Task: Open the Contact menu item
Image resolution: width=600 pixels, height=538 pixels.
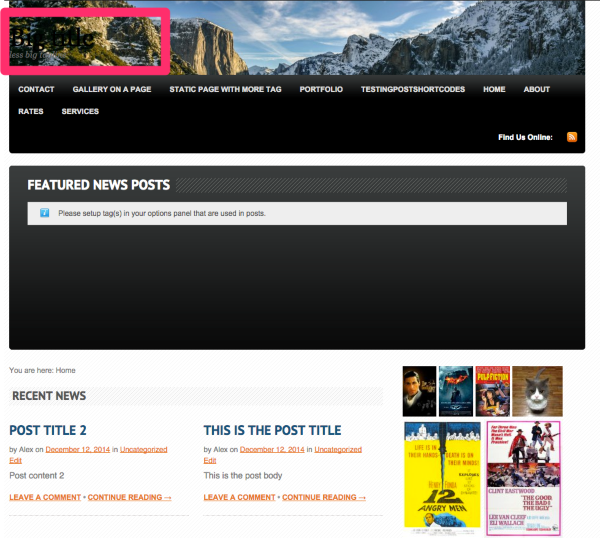Action: pos(36,89)
